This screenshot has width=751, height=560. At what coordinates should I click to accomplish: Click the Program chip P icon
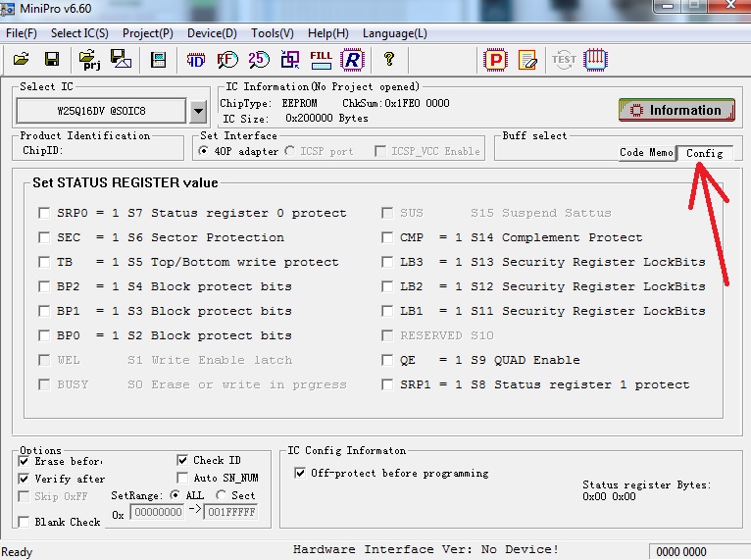coord(495,60)
